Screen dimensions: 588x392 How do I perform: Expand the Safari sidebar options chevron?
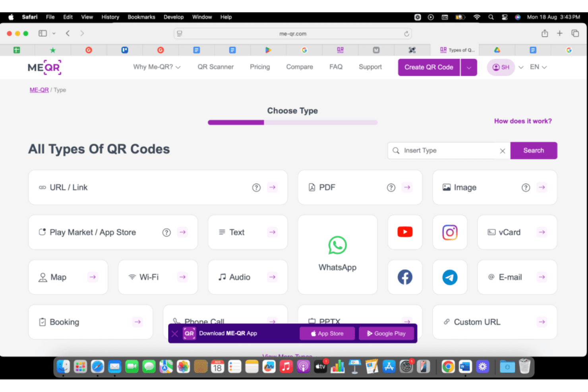coord(54,33)
